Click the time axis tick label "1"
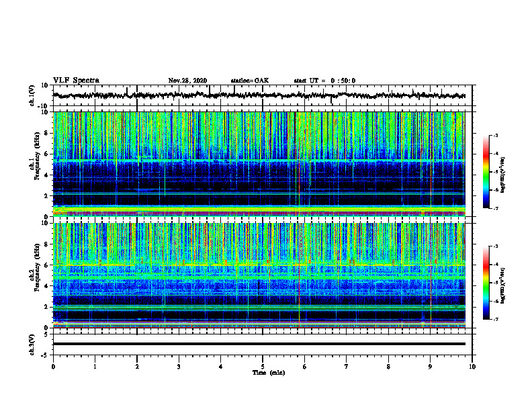Screen dimensions: 532x411 [x=95, y=367]
